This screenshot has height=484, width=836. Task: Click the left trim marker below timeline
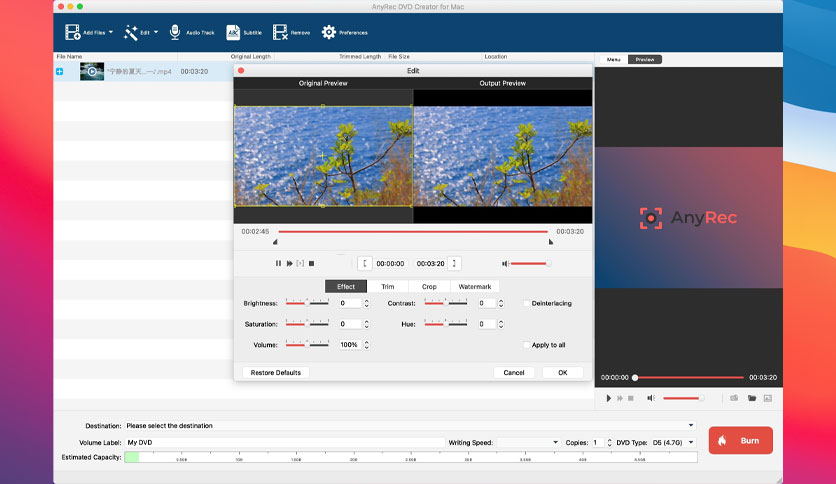click(x=275, y=242)
